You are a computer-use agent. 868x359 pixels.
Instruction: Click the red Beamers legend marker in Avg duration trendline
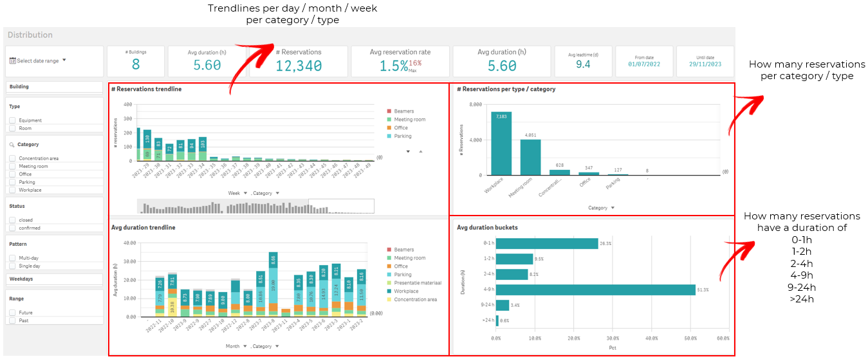tap(389, 250)
